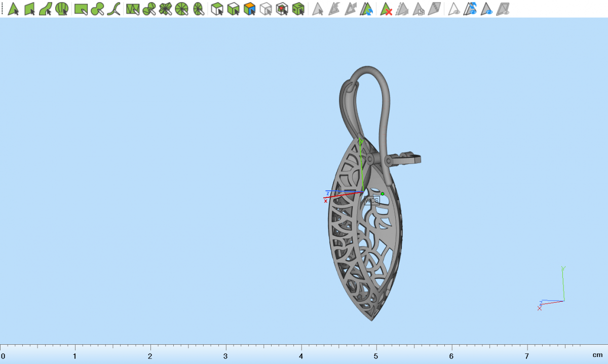The height and width of the screenshot is (364, 608).
Task: Click the curved line marking tool
Action: pos(116,9)
